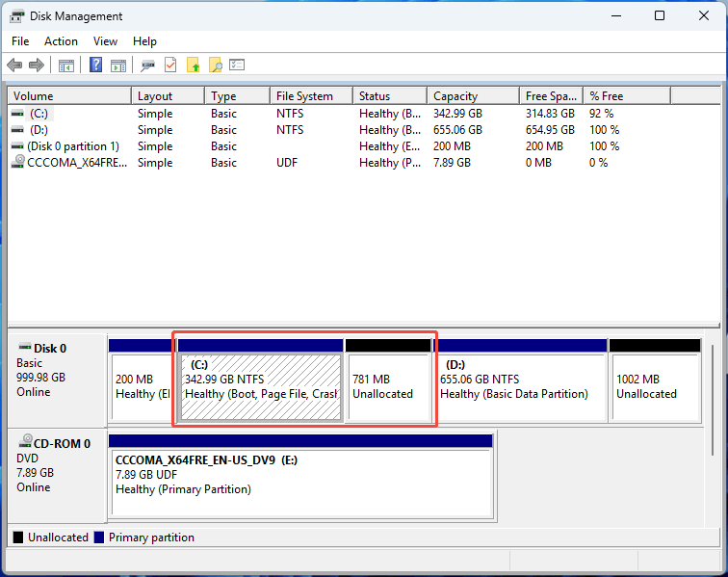Open the Action menu
This screenshot has height=577, width=728.
point(61,41)
